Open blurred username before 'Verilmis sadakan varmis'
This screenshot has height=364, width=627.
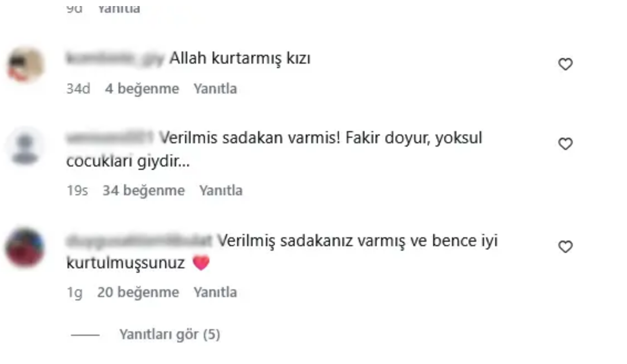pos(110,138)
